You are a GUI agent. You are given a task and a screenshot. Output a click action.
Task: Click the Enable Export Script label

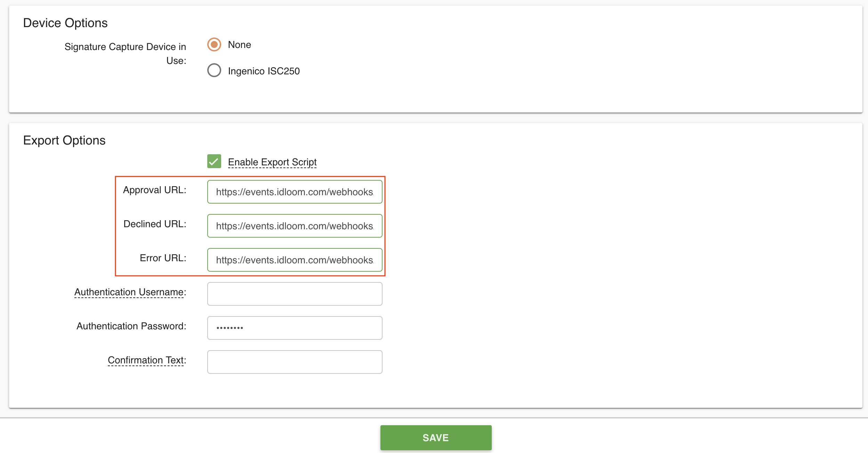coord(272,162)
